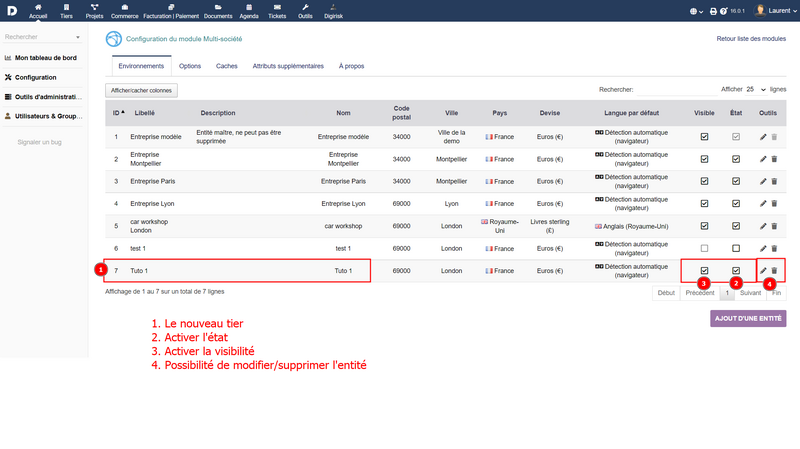Toggle État checkbox for car workshop London

(736, 226)
